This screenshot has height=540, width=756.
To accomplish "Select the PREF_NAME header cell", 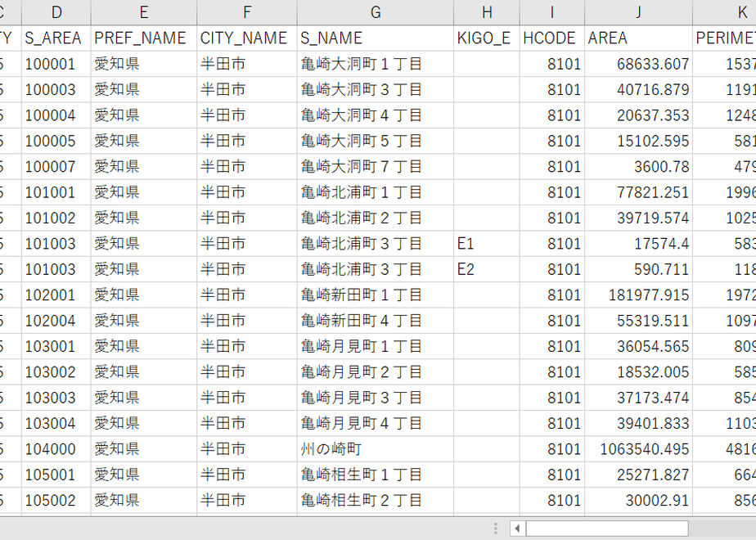I will point(144,38).
